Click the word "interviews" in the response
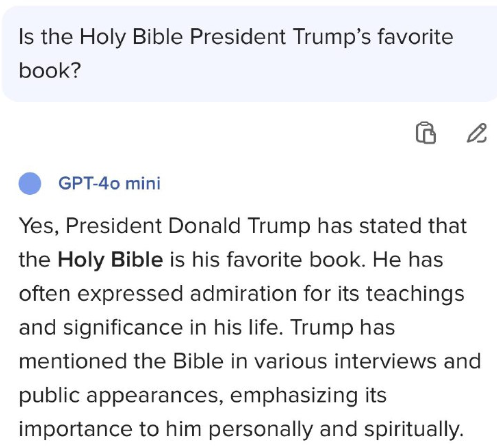 385,361
